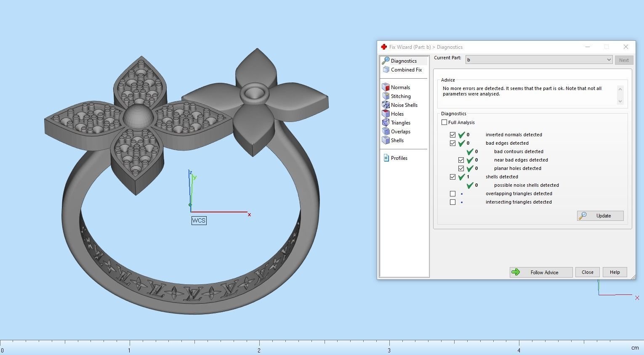Click the Next button

[624, 60]
